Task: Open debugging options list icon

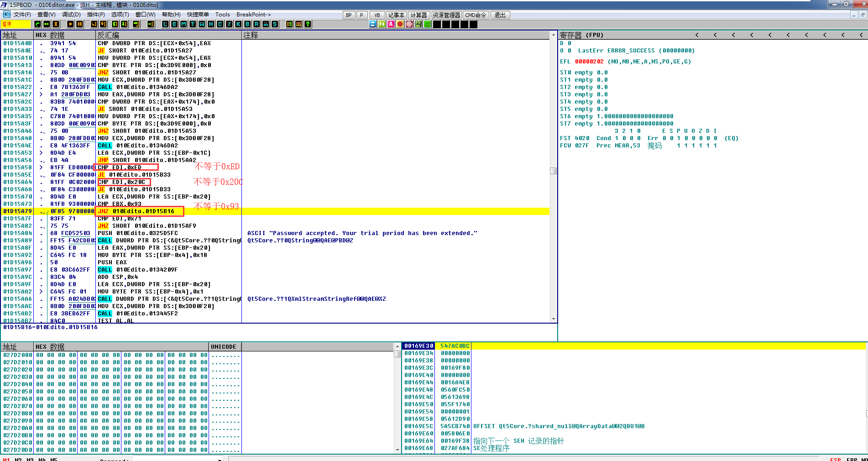Action: (x=289, y=24)
